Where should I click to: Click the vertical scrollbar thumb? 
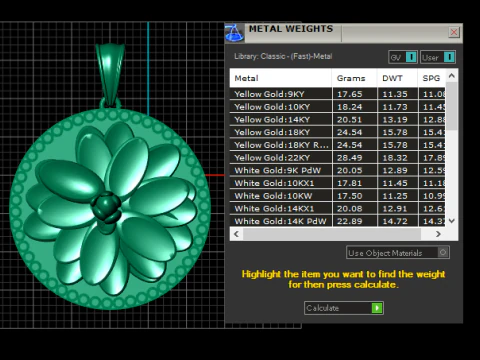tap(452, 106)
